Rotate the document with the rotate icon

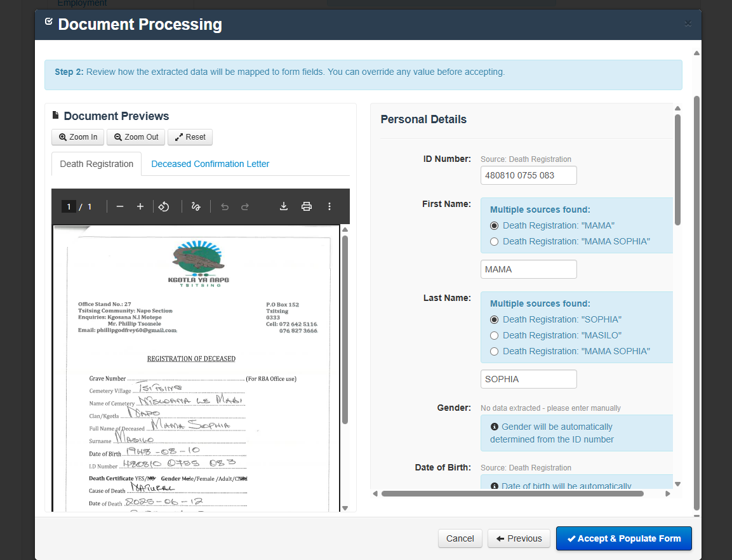pos(164,206)
